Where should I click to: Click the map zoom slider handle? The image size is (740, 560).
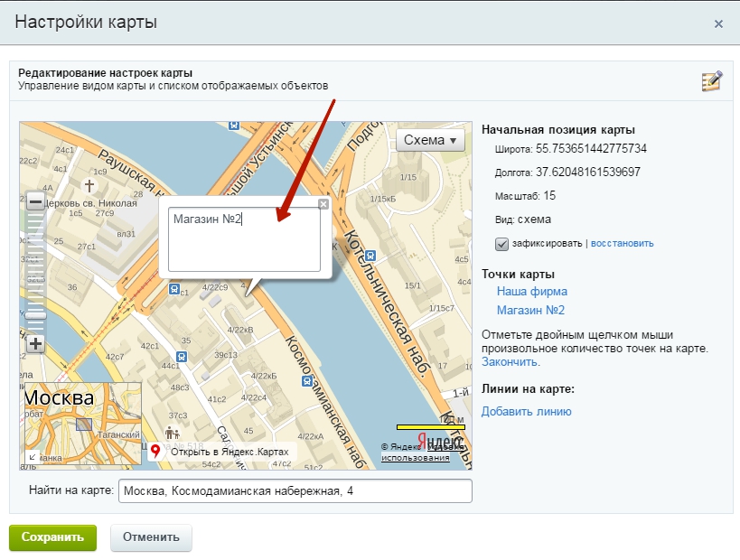pos(35,314)
